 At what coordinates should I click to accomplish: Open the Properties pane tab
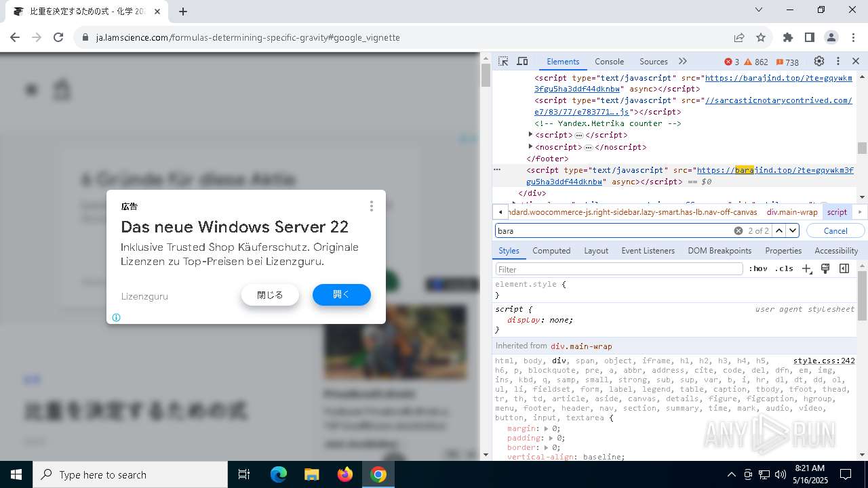tap(783, 251)
